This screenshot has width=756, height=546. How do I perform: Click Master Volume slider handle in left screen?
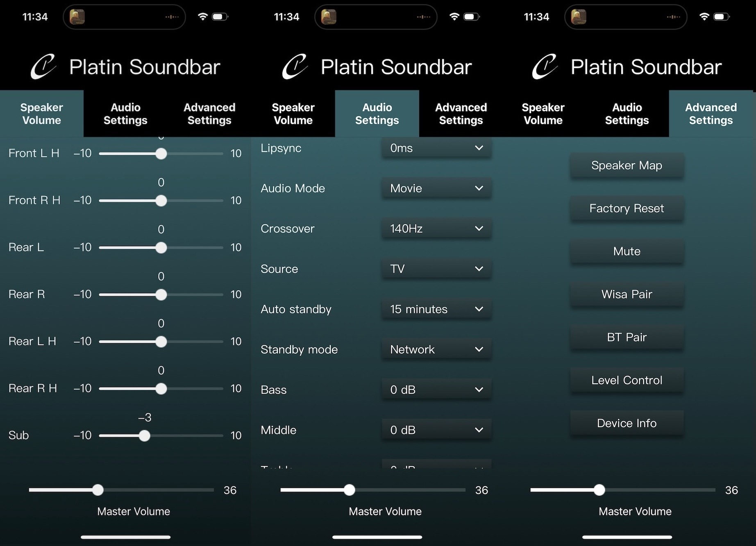click(98, 490)
